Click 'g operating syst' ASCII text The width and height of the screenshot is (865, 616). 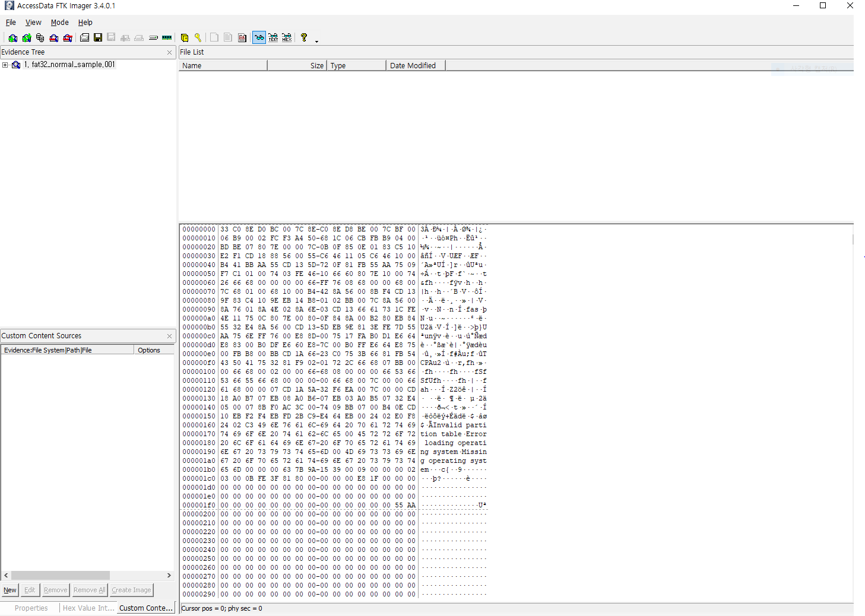click(454, 461)
